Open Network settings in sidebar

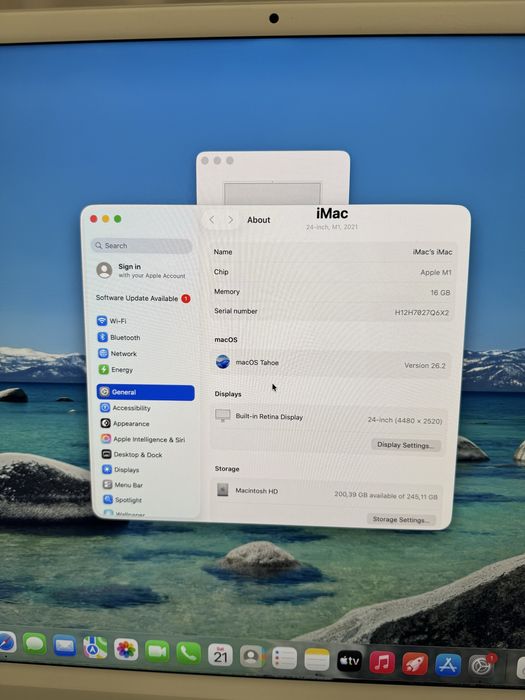118,354
